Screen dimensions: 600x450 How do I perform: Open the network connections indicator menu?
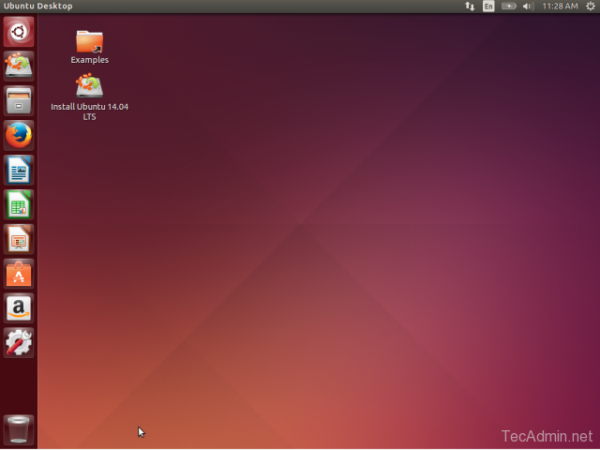pyautogui.click(x=470, y=6)
